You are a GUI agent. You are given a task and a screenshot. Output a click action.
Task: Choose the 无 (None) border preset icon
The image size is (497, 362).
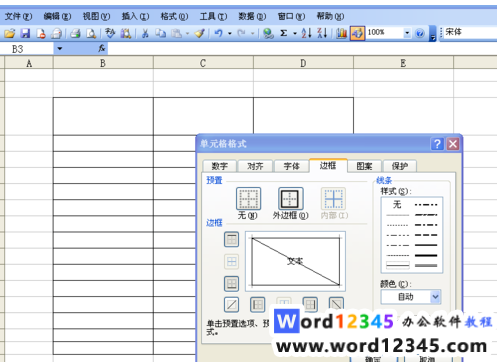coord(248,198)
